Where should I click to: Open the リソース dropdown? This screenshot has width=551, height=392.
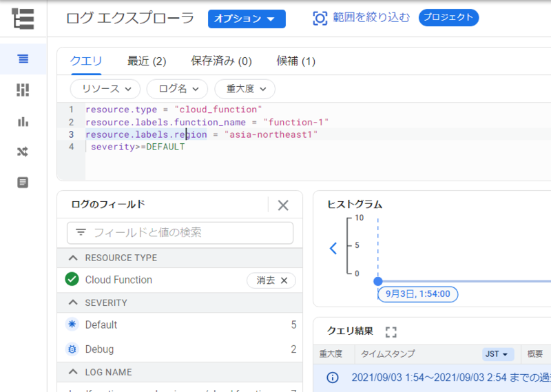[105, 89]
